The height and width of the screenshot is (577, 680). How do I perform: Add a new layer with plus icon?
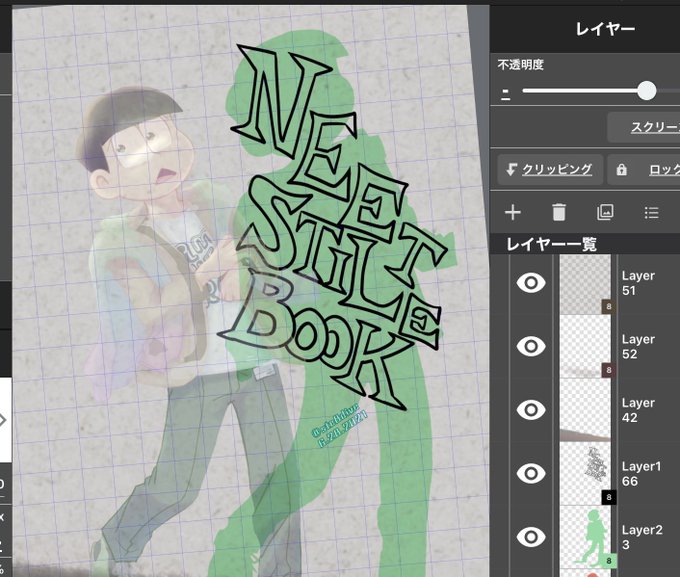(x=513, y=213)
